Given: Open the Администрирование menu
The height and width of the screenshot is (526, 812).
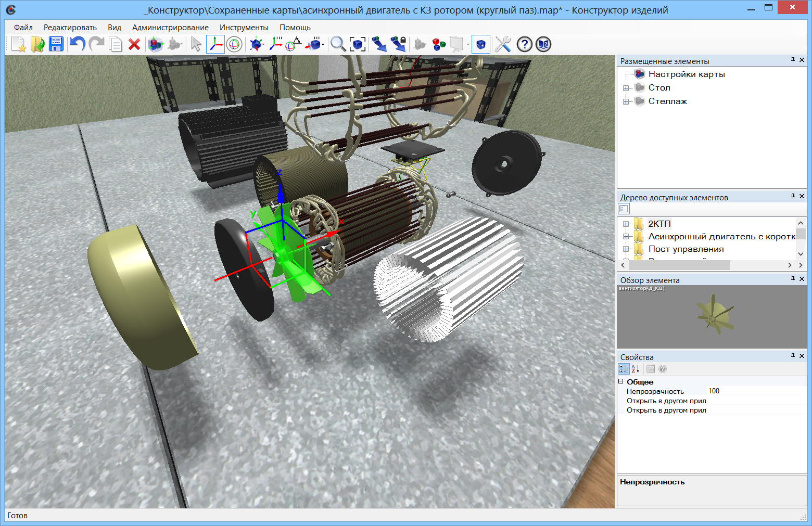Looking at the screenshot, I should point(170,28).
